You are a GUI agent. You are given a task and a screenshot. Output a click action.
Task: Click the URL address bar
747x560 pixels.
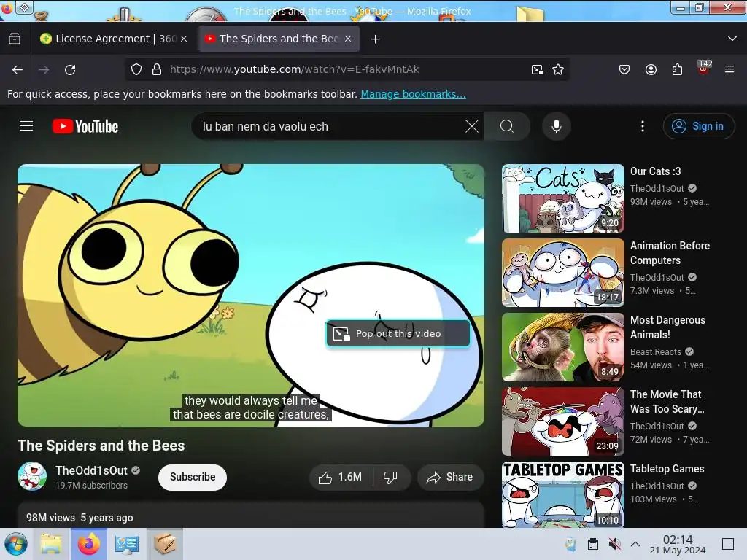click(x=347, y=69)
